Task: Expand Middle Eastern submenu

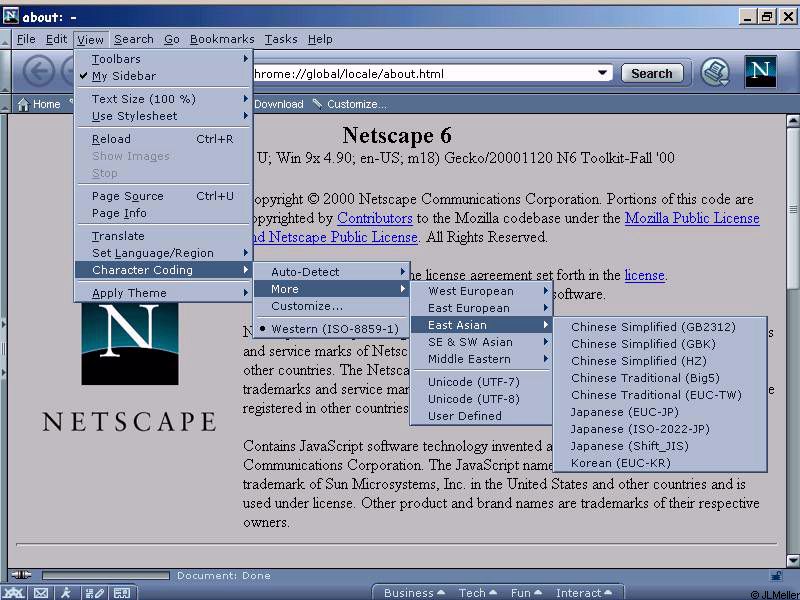Action: pyautogui.click(x=481, y=359)
